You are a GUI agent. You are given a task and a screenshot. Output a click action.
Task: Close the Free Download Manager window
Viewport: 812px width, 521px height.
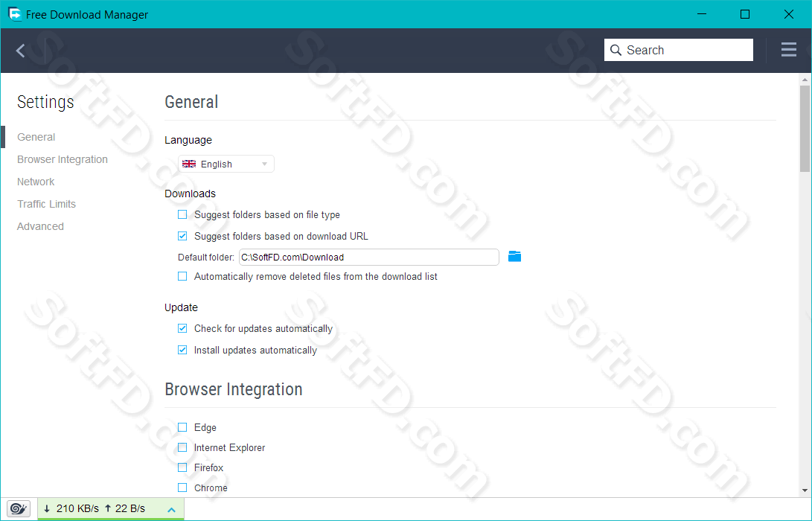click(x=789, y=14)
